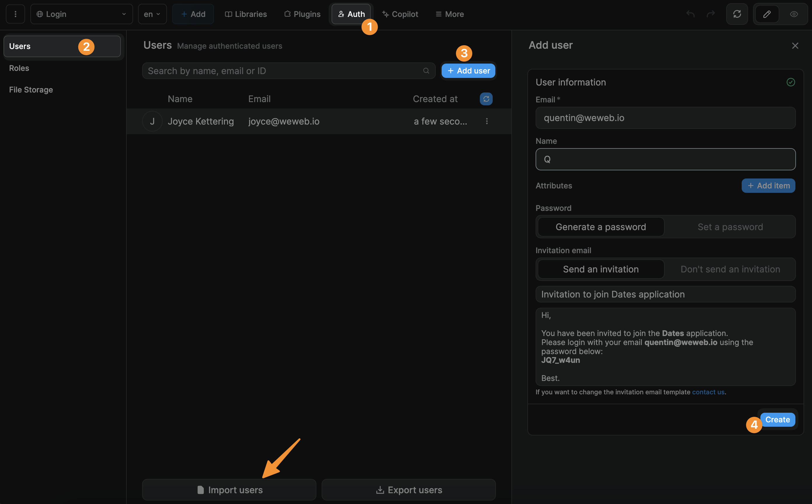Open the three-dot menu at top left
This screenshot has height=504, width=812.
15,14
